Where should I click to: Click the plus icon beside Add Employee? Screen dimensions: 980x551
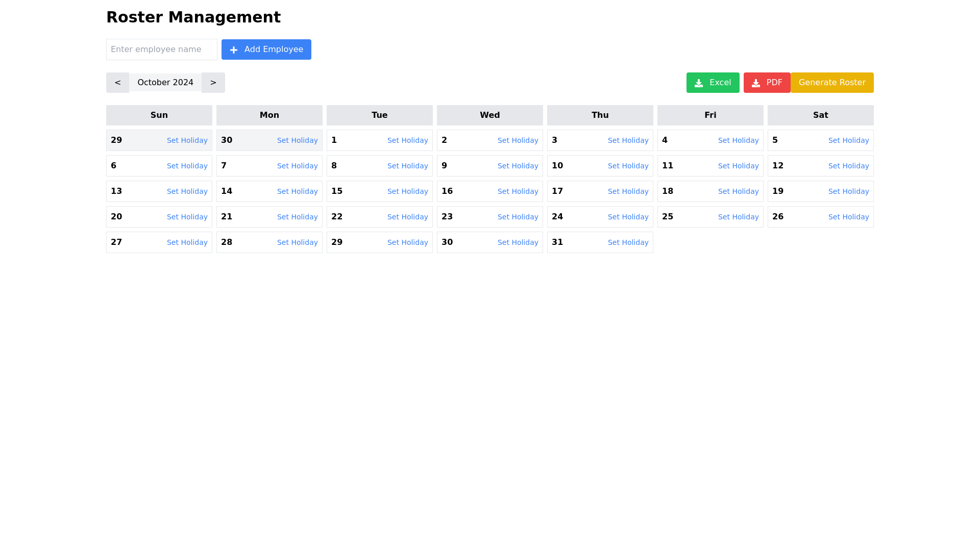pos(234,49)
